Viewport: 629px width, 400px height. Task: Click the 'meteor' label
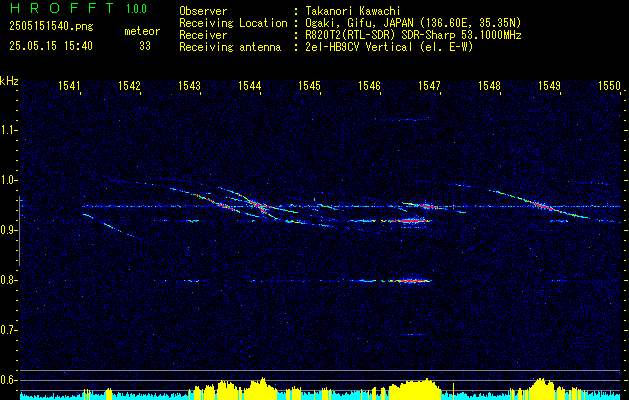click(x=142, y=31)
